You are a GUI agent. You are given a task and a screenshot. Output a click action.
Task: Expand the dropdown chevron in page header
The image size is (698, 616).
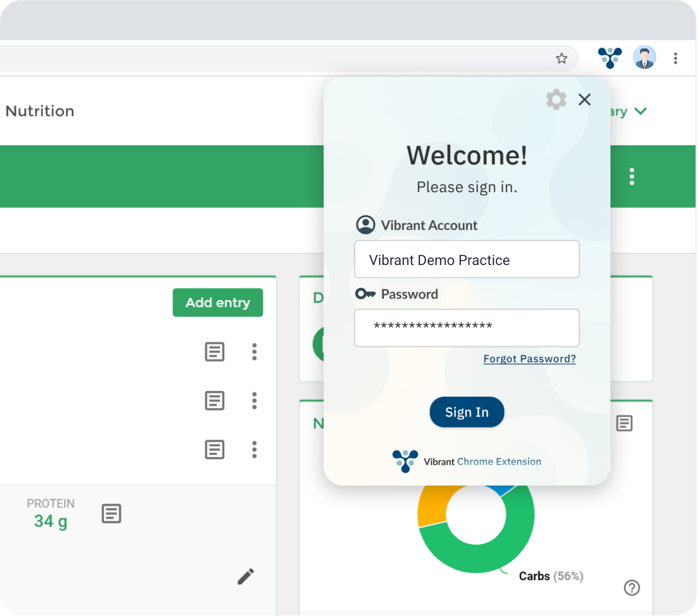click(x=641, y=112)
